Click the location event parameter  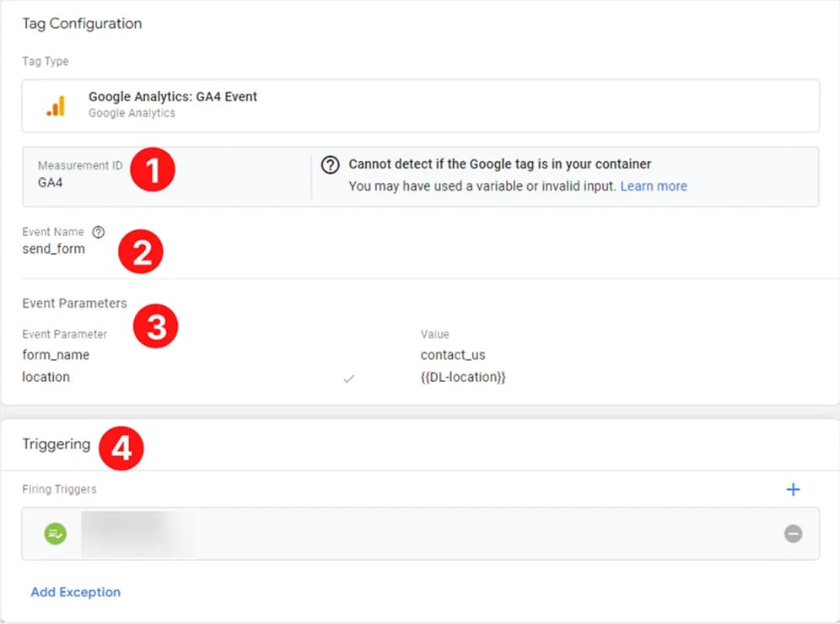point(46,377)
